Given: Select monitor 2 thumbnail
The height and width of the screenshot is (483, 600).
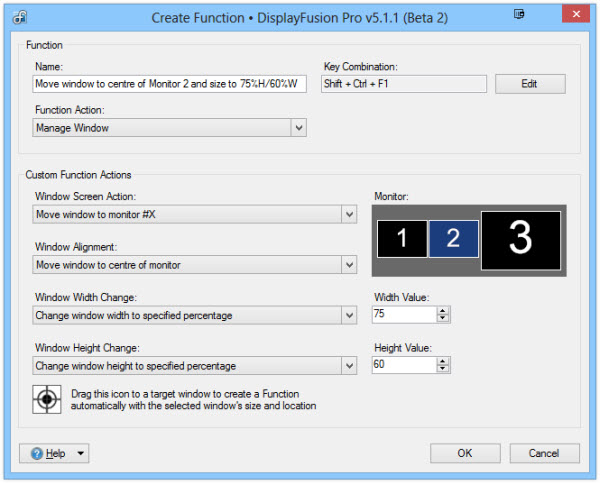Looking at the screenshot, I should pos(453,238).
